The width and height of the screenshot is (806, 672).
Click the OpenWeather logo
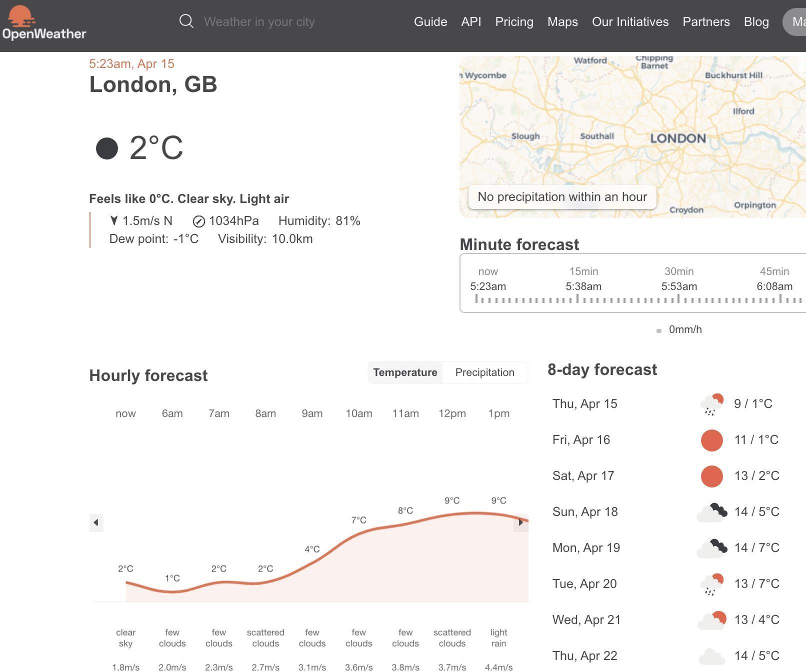click(x=44, y=21)
